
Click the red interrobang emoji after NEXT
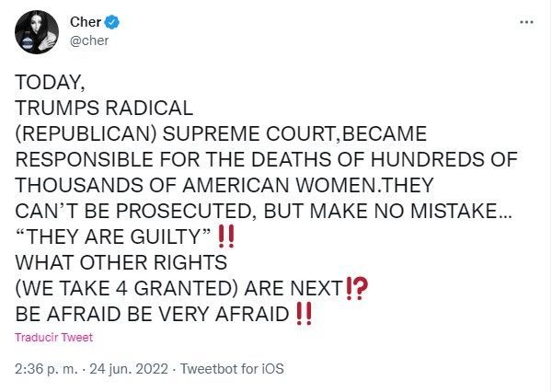[357, 289]
